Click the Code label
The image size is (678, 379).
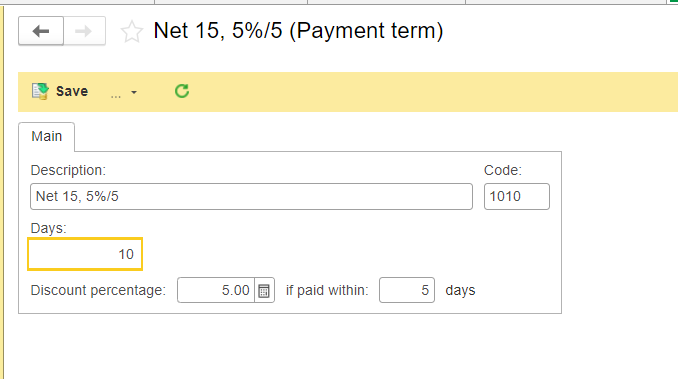pos(503,170)
